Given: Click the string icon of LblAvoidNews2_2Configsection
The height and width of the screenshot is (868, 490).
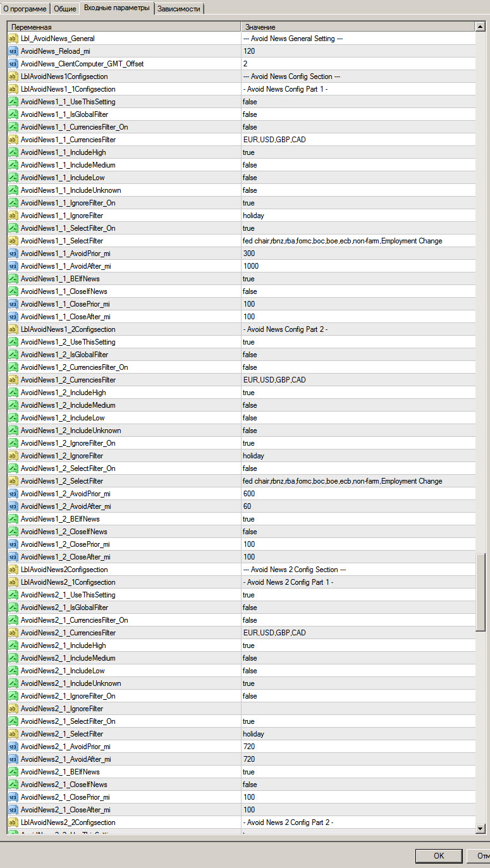Looking at the screenshot, I should pyautogui.click(x=13, y=822).
